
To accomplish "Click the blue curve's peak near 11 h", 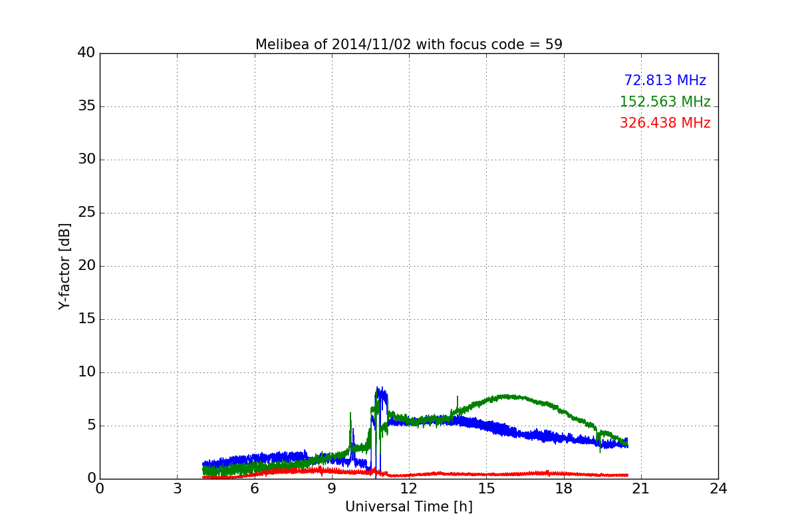I will click(x=380, y=393).
